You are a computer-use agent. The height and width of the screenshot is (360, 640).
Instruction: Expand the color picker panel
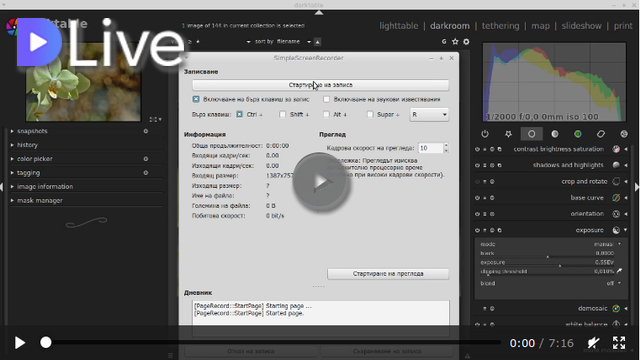35,159
